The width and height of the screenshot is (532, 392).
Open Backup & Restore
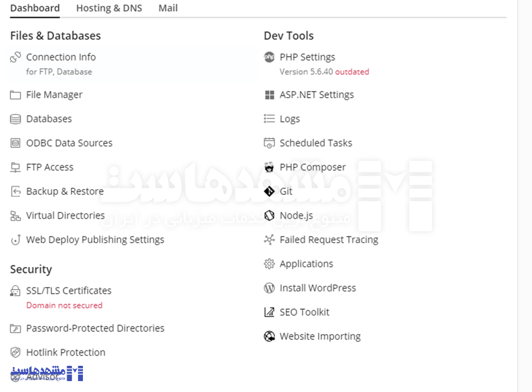[65, 191]
